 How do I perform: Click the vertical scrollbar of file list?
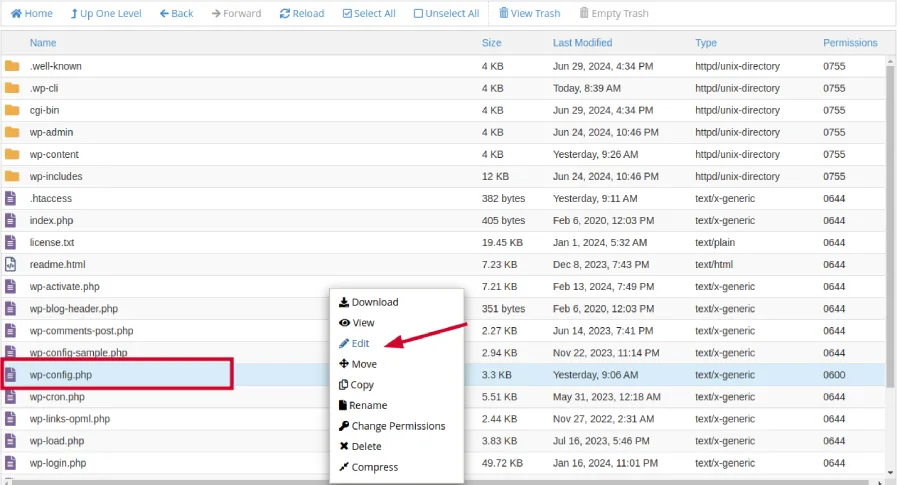890,227
